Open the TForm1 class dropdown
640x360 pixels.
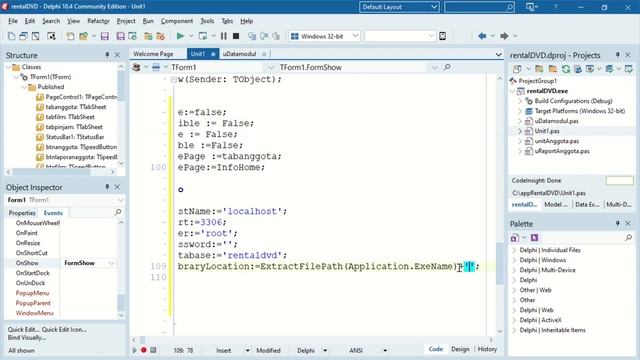tap(271, 67)
